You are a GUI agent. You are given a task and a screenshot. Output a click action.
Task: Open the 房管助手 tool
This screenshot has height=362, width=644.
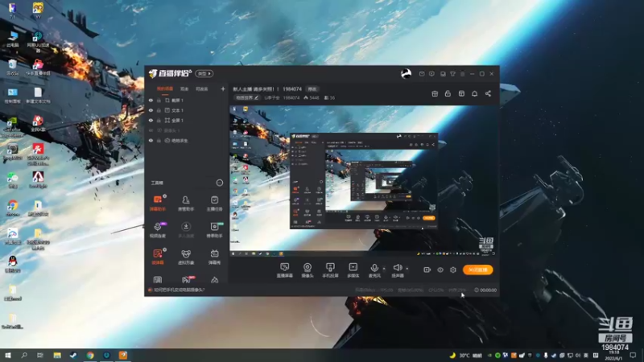pos(186,203)
